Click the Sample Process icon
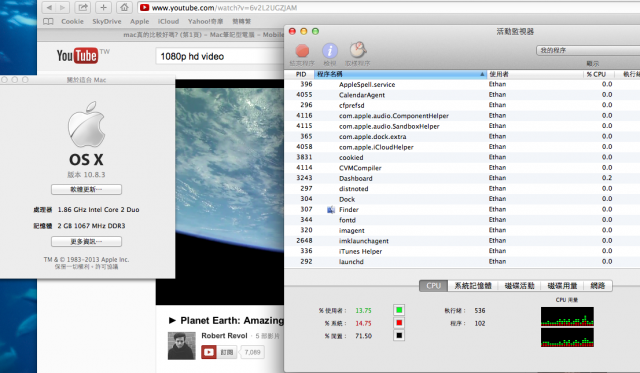Viewport: 640px width, 373px height. (358, 50)
